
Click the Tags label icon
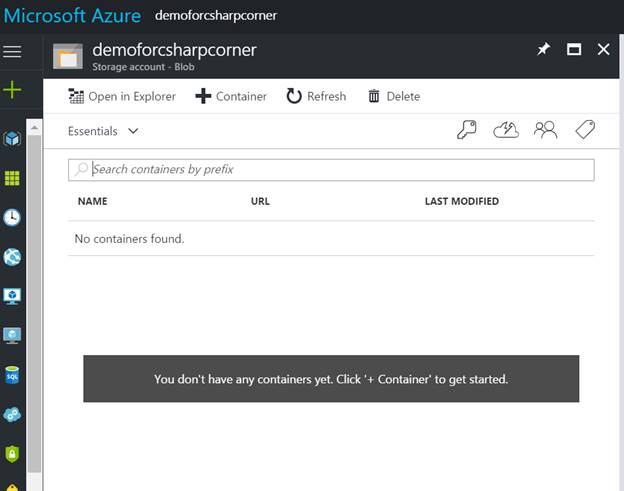tap(585, 130)
